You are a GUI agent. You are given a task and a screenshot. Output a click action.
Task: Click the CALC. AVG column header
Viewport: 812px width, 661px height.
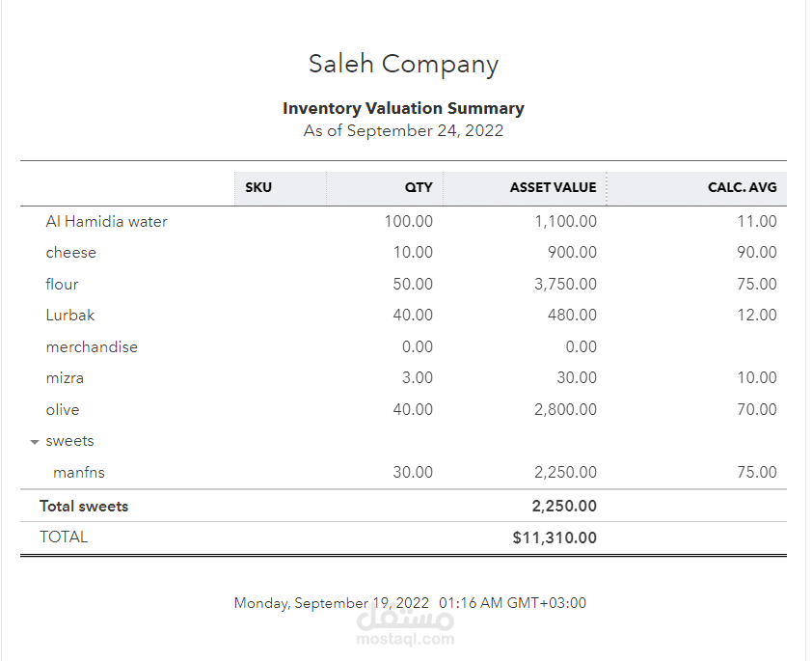point(742,188)
